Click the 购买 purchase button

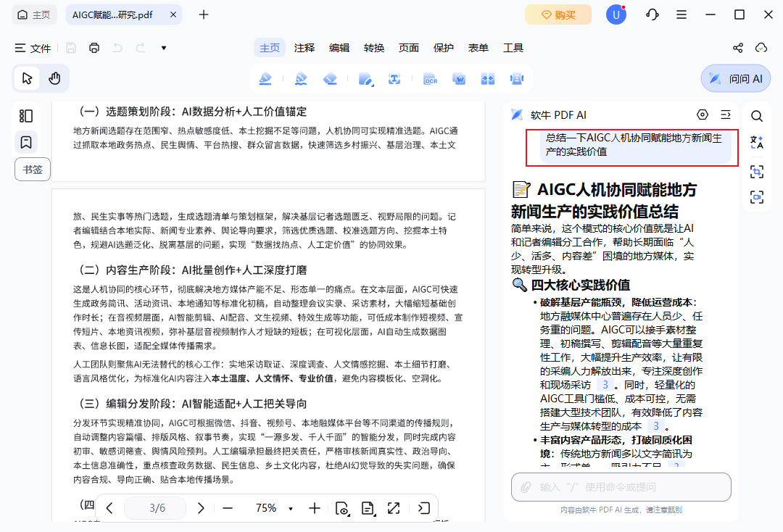pos(558,14)
